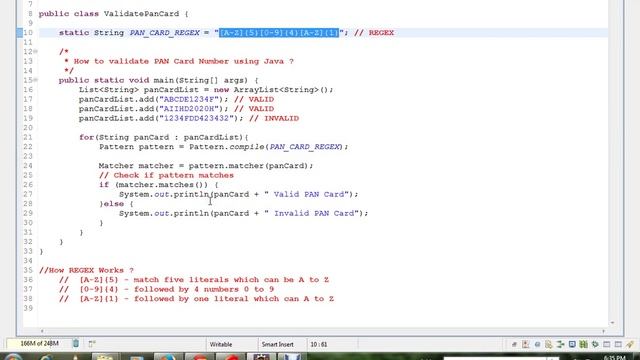This screenshot has height=360, width=640.
Task: Click 'Matcher matcher' declaration on line 24
Action: coord(136,166)
